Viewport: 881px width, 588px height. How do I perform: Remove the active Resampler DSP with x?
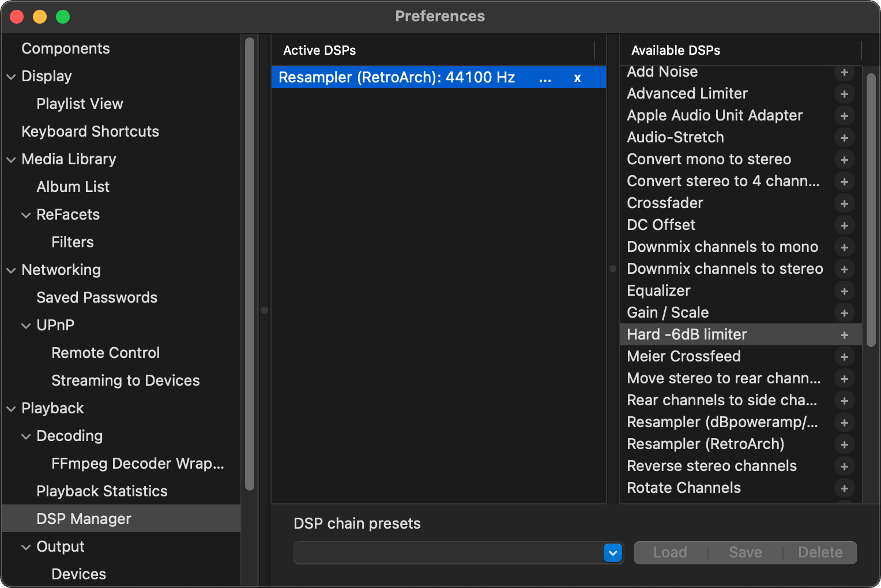(577, 78)
